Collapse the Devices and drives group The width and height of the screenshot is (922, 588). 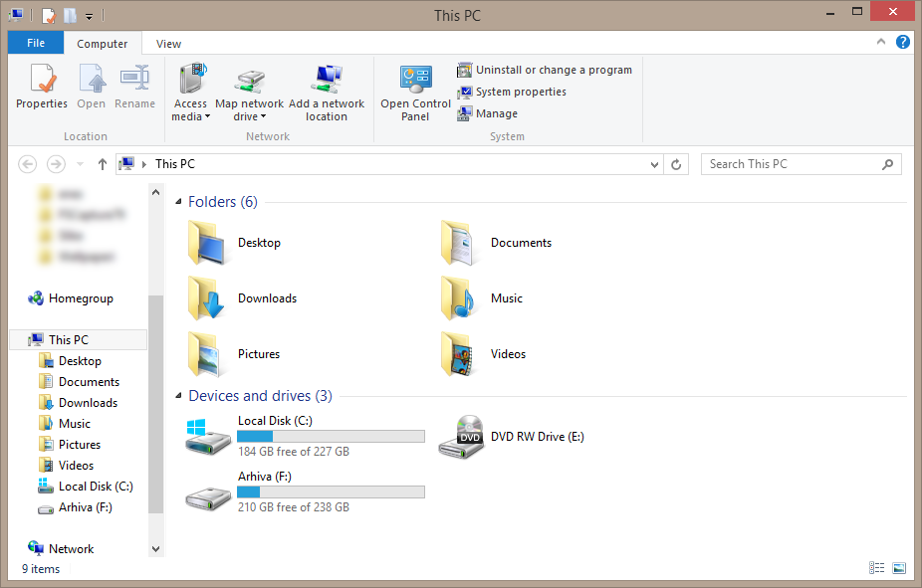point(179,395)
